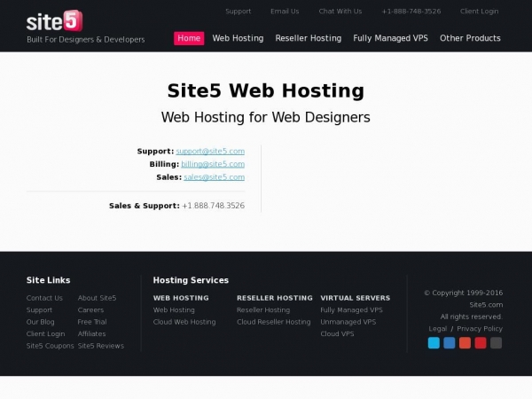This screenshot has width=532, height=399.
Task: Click the support@site5.com email link
Action: 210,152
